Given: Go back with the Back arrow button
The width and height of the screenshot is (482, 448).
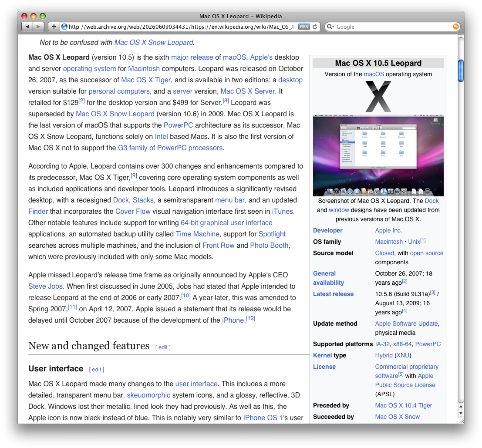Looking at the screenshot, I should coord(27,27).
